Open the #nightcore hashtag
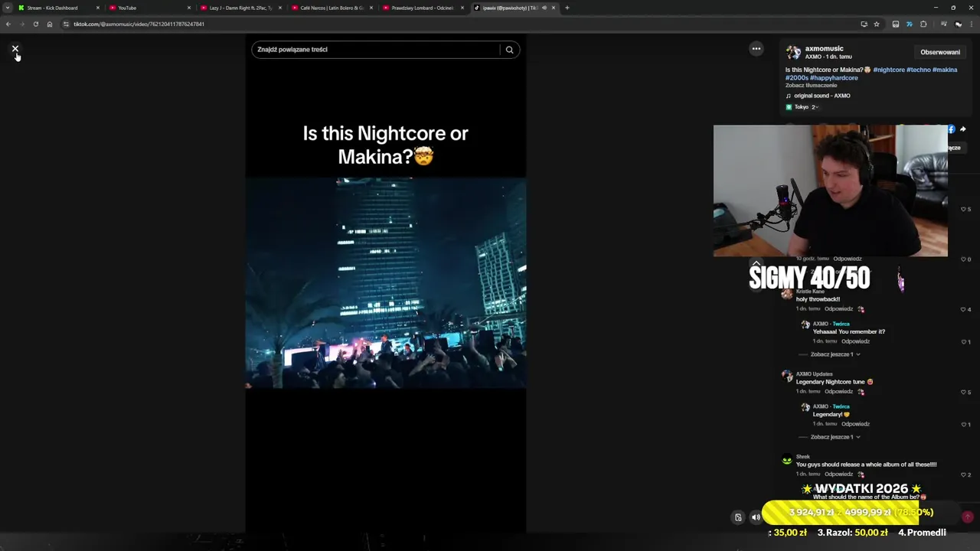The width and height of the screenshot is (980, 551). pyautogui.click(x=888, y=70)
